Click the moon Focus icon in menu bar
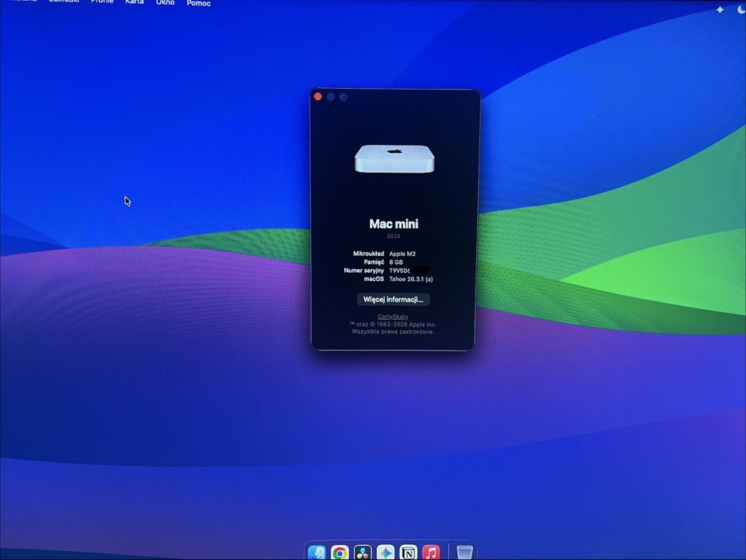The image size is (746, 560). coord(741,9)
